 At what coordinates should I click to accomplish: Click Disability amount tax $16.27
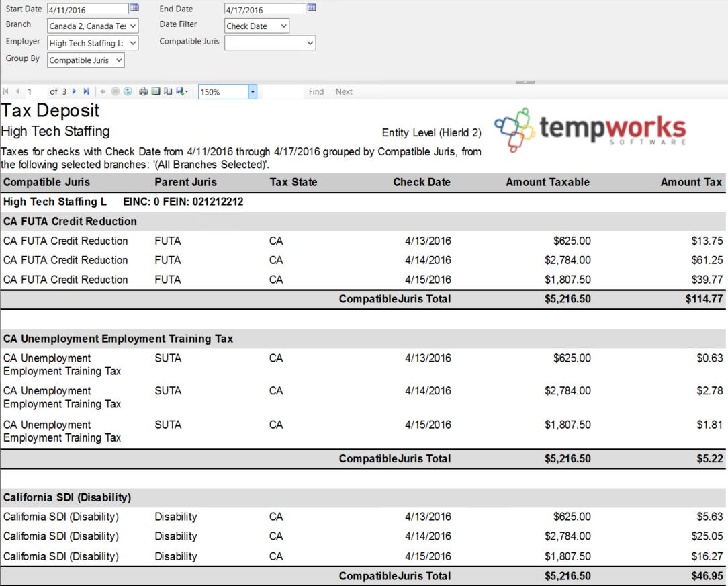[x=707, y=556]
